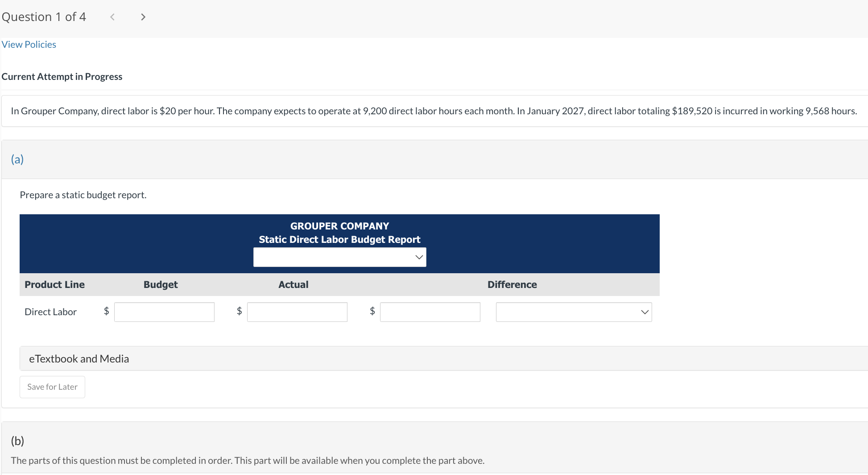Select the Question 1 of 4 header

pyautogui.click(x=44, y=17)
